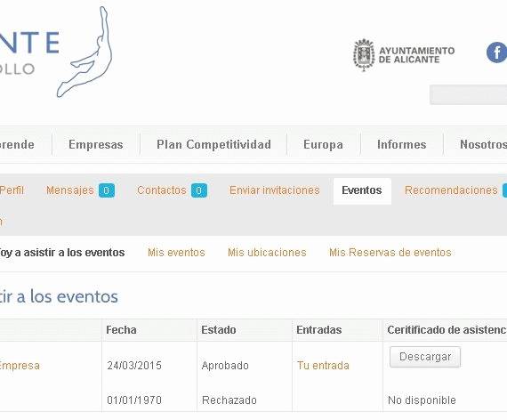The height and width of the screenshot is (420, 507).
Task: Click the search input field below Facebook
Action: [468, 95]
